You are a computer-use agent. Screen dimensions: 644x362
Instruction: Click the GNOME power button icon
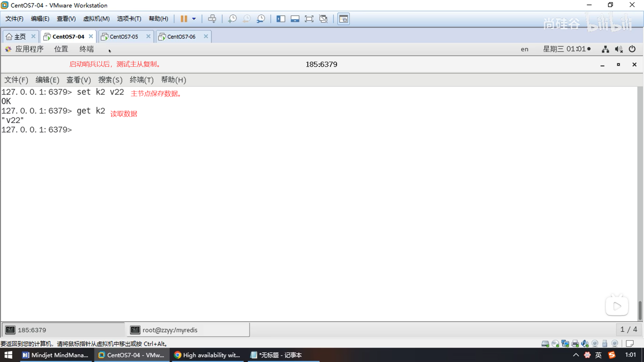point(632,49)
